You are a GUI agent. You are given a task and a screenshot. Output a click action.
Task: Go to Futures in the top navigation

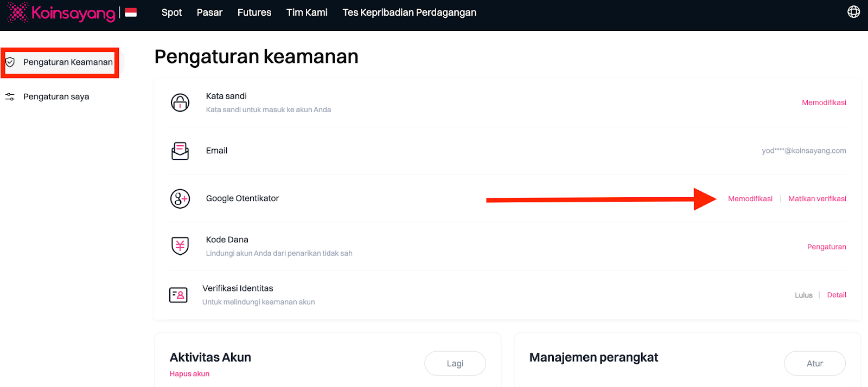[254, 12]
